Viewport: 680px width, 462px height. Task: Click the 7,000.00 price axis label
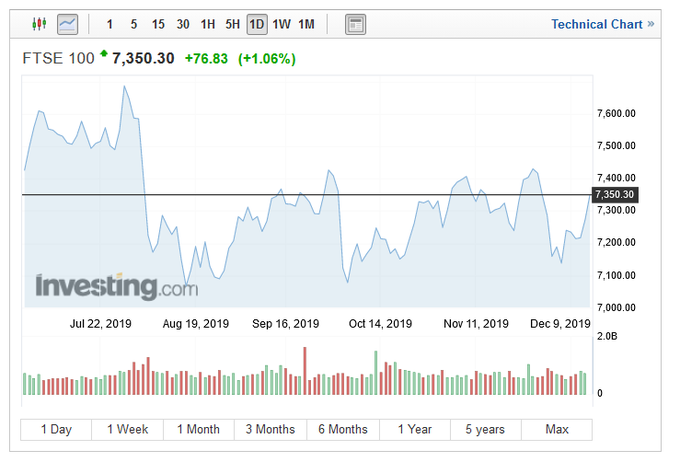[x=616, y=308]
